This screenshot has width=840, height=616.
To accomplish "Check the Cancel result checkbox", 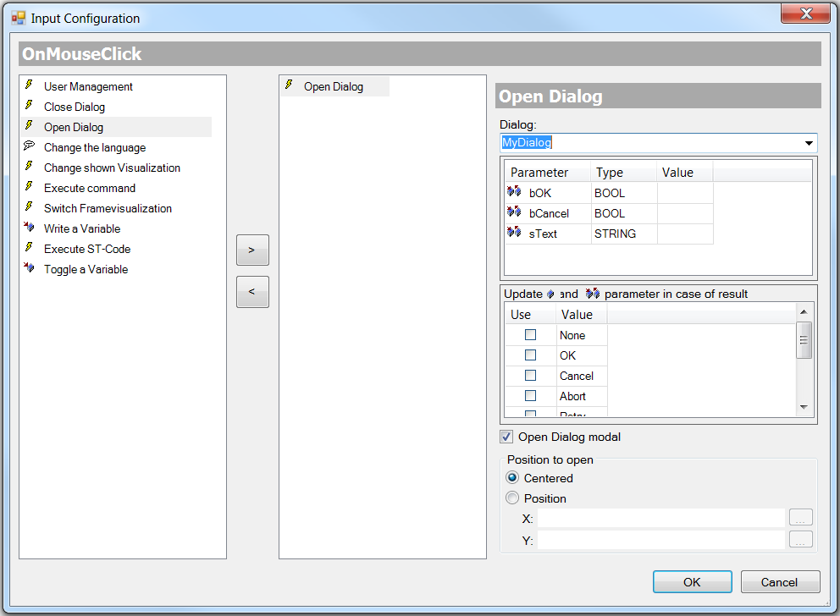I will (530, 375).
